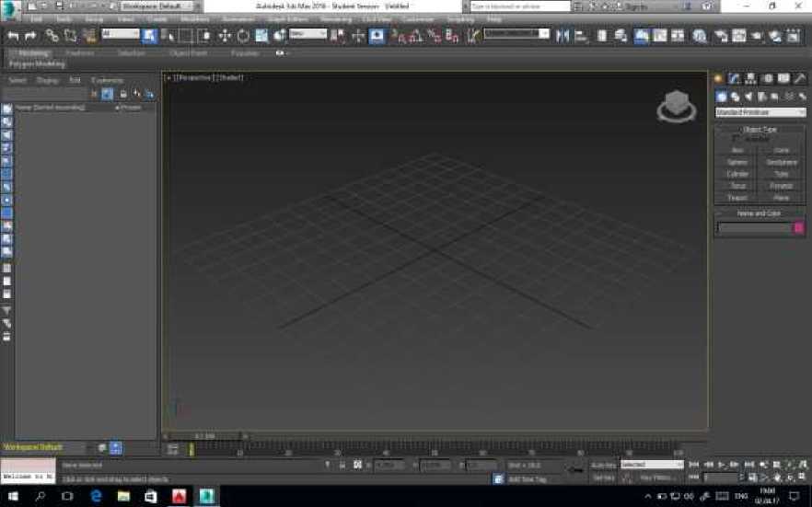
Task: Click the Cylinder object type button
Action: pos(737,174)
